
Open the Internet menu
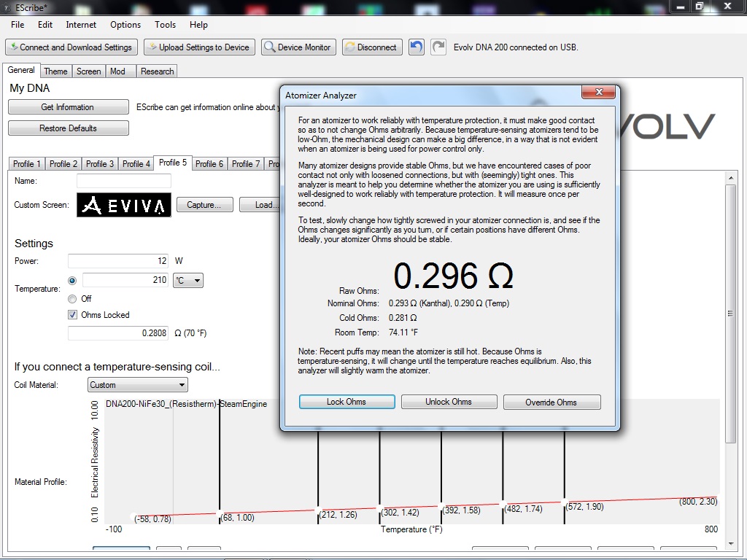[x=81, y=25]
